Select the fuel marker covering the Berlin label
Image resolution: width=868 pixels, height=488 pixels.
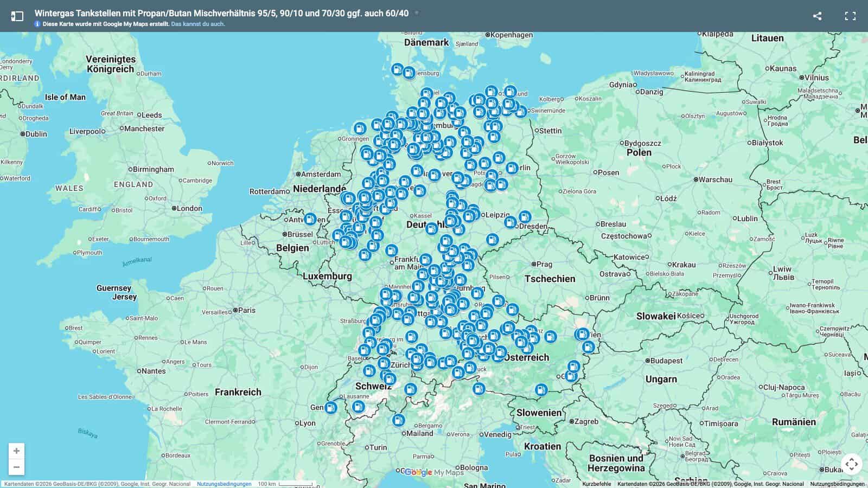click(x=512, y=168)
